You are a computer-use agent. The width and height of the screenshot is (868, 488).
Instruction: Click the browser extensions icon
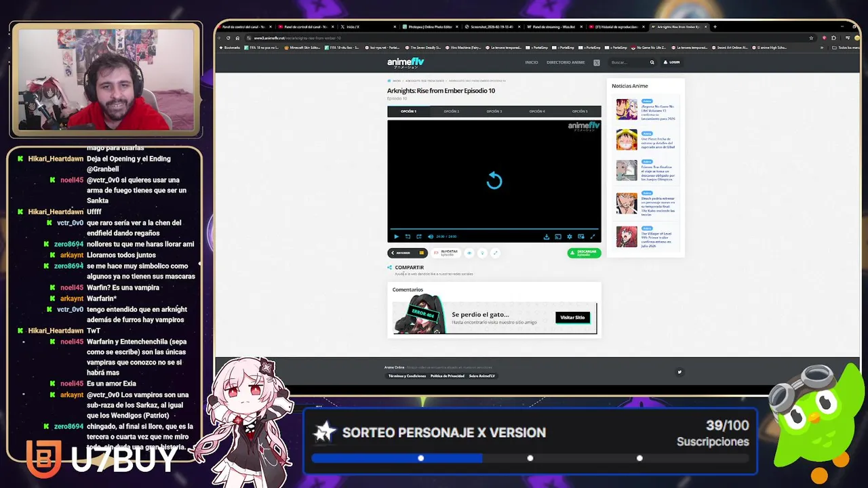tap(833, 38)
